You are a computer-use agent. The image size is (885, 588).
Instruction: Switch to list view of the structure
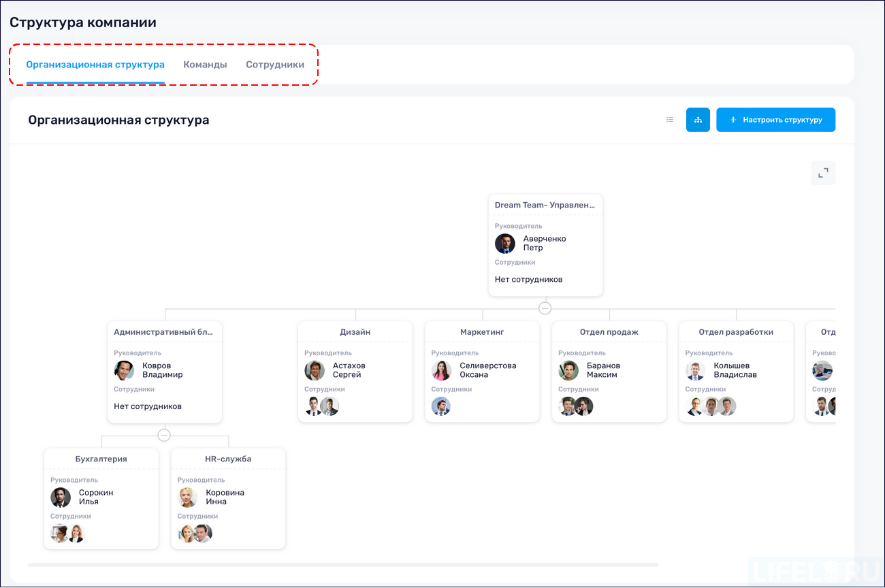click(669, 119)
